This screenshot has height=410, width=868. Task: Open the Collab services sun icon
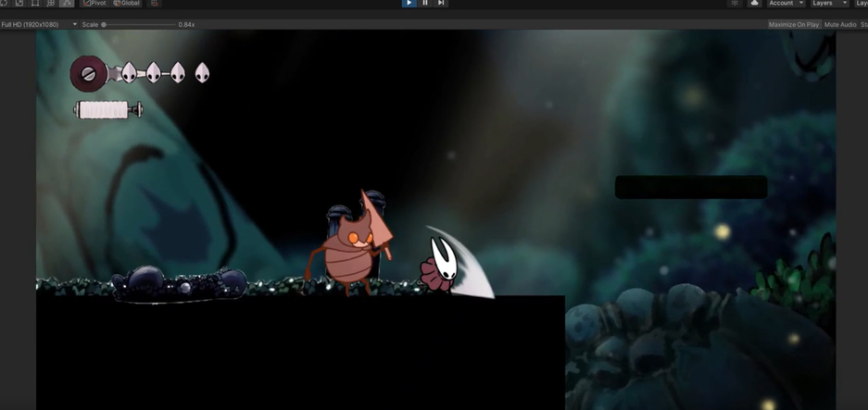tap(735, 3)
